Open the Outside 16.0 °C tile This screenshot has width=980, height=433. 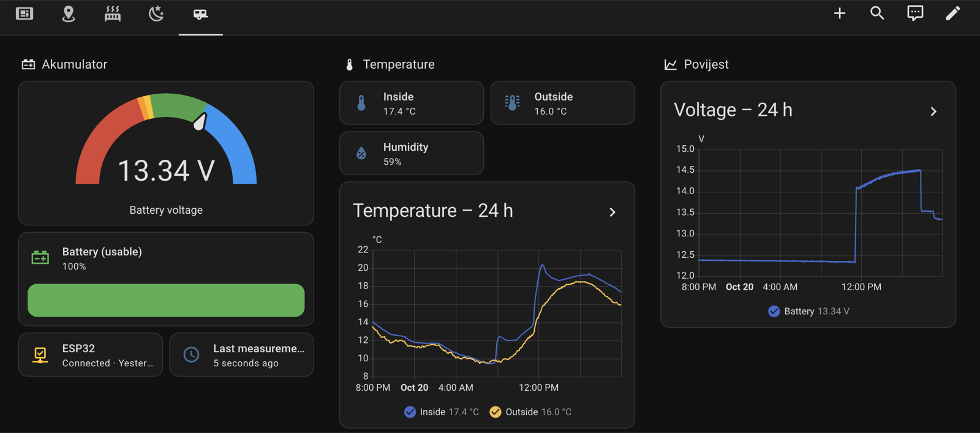(x=562, y=103)
